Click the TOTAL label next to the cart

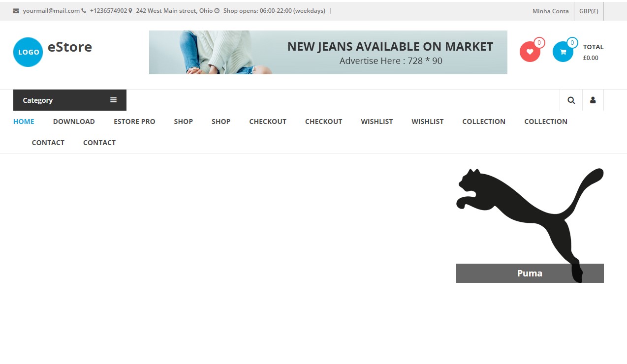pos(594,47)
